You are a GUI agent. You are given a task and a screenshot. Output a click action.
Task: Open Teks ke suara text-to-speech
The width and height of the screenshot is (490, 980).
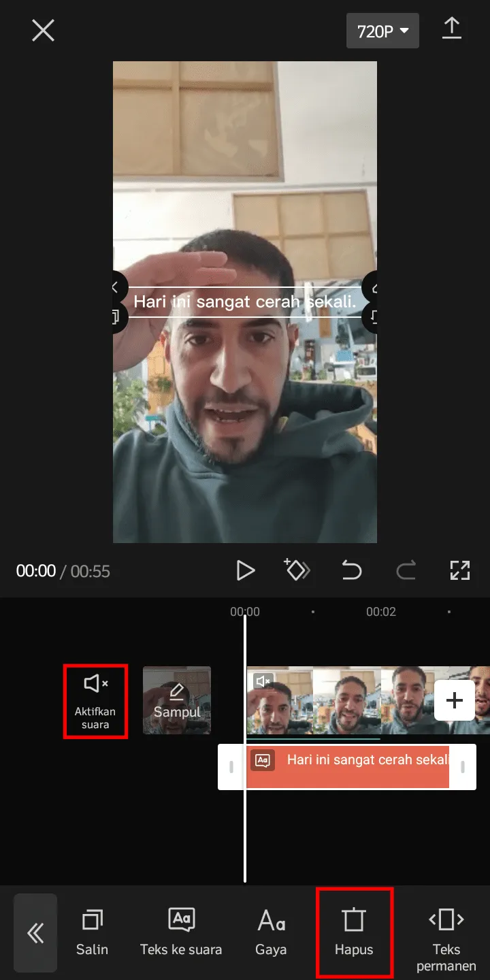click(x=181, y=932)
